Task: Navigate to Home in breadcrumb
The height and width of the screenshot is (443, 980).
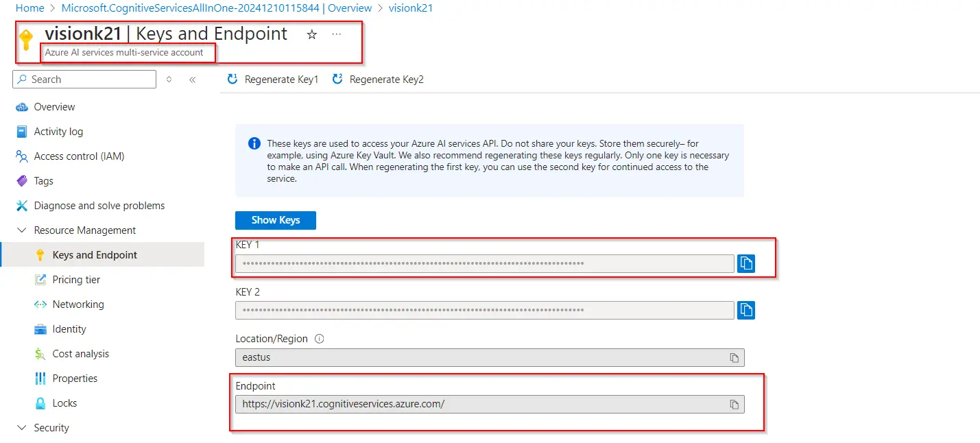Action: pyautogui.click(x=29, y=8)
